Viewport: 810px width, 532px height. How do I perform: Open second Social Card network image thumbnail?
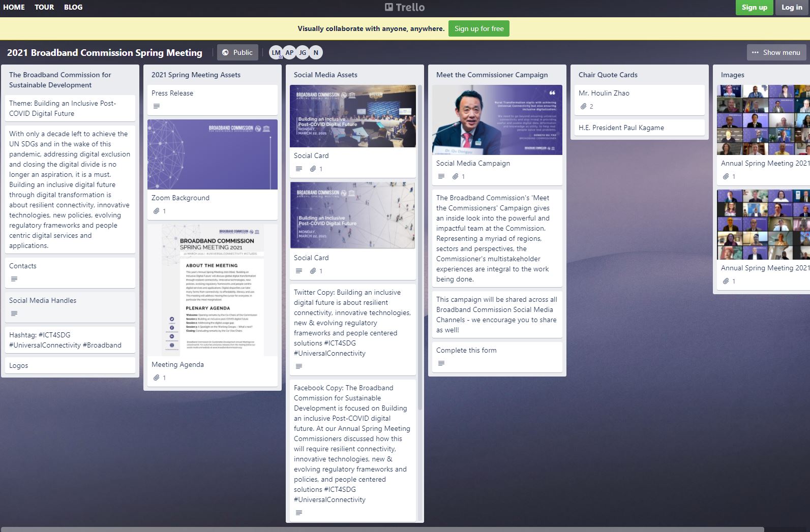click(x=353, y=215)
